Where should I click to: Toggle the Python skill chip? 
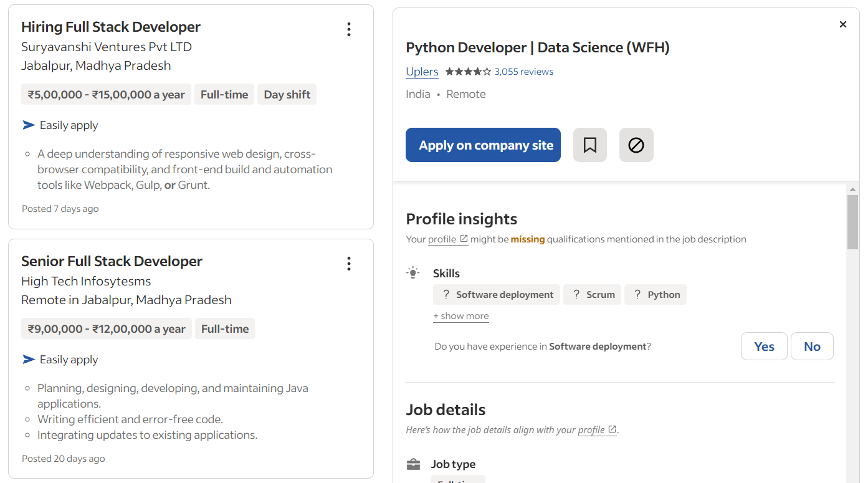tap(655, 295)
